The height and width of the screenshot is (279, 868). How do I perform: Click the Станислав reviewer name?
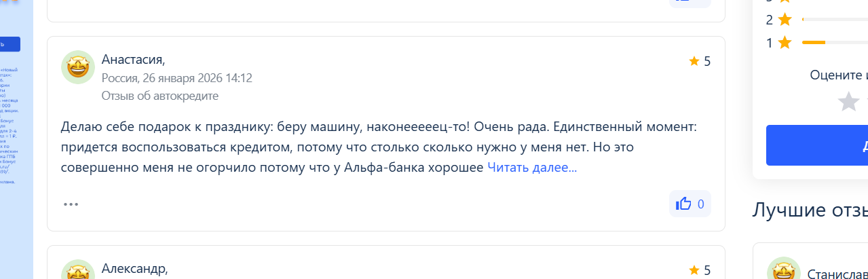click(837, 274)
